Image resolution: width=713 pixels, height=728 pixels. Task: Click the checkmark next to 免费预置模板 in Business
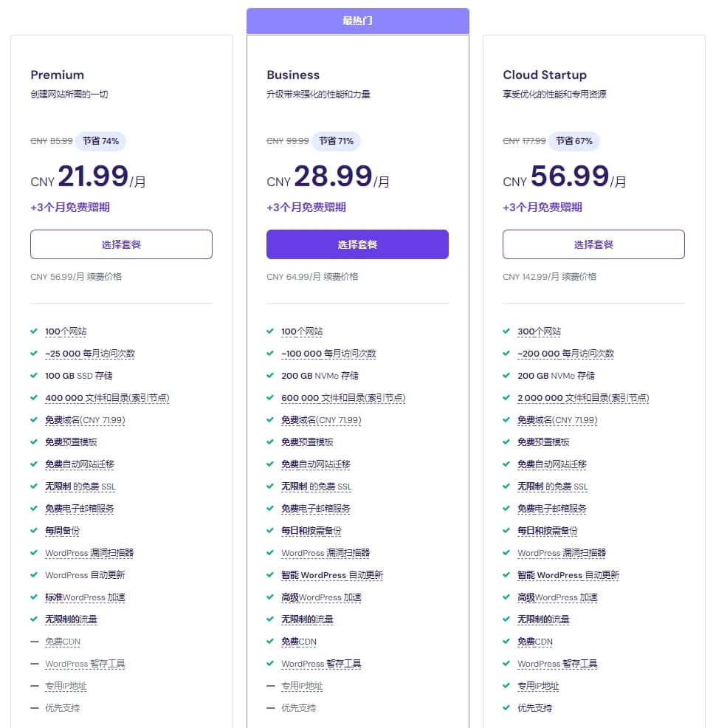(x=270, y=442)
